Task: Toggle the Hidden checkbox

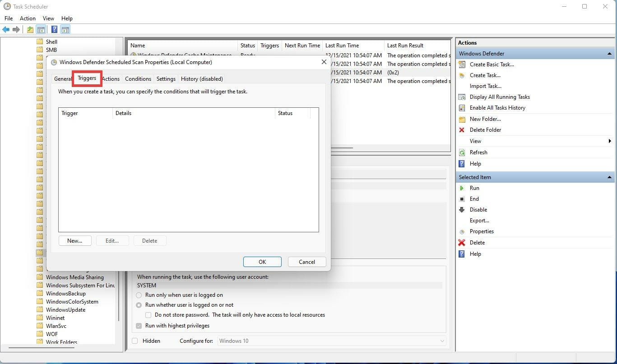Action: click(135, 341)
